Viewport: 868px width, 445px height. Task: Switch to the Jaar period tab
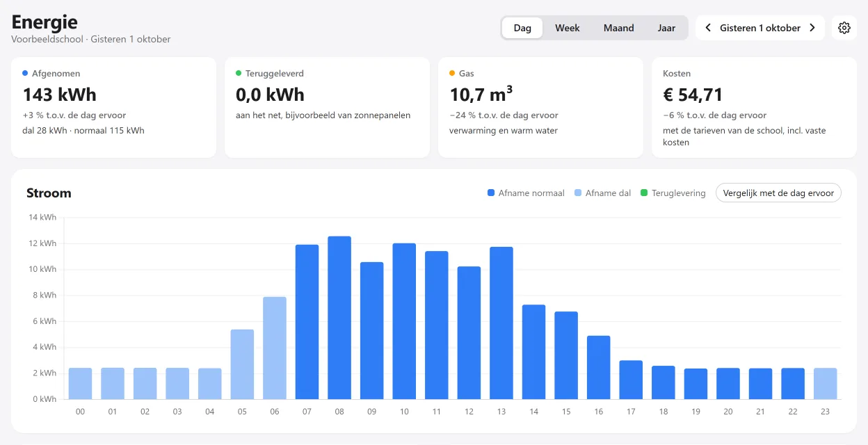coord(666,28)
